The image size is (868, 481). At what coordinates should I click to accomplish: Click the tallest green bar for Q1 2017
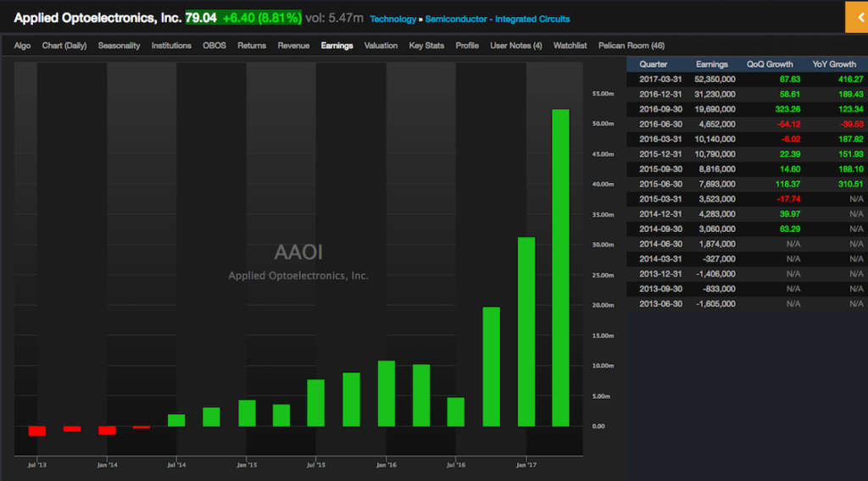[561, 268]
